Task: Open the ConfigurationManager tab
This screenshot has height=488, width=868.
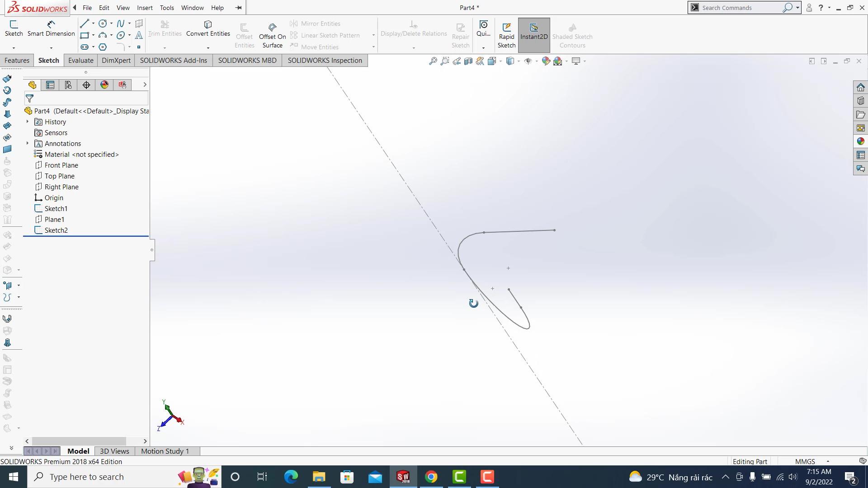Action: [x=68, y=85]
